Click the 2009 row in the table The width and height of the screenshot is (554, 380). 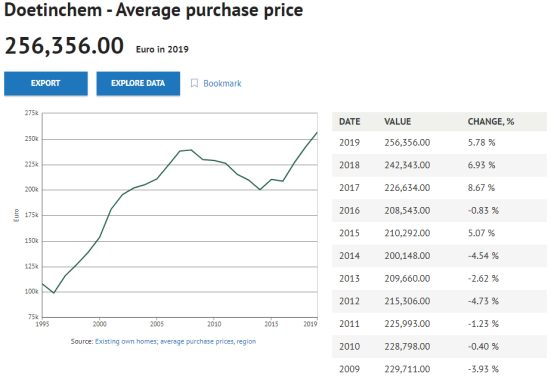point(439,369)
